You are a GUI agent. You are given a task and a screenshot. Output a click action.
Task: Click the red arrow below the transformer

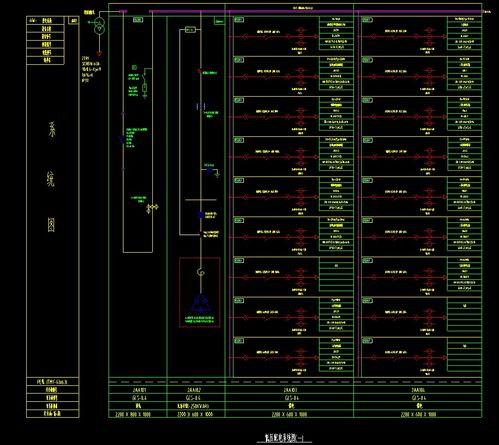[x=99, y=53]
